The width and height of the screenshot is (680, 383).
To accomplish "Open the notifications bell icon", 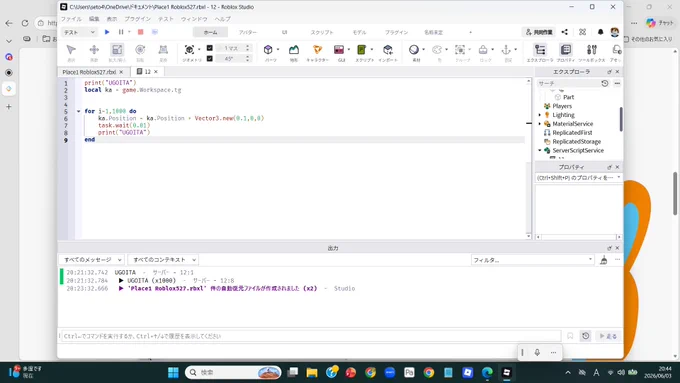I will click(600, 32).
